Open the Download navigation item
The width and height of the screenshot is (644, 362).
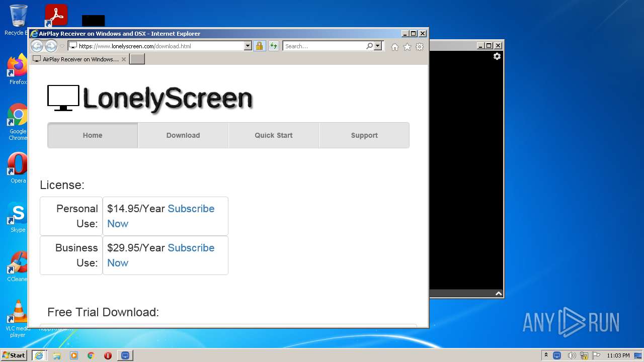[183, 135]
